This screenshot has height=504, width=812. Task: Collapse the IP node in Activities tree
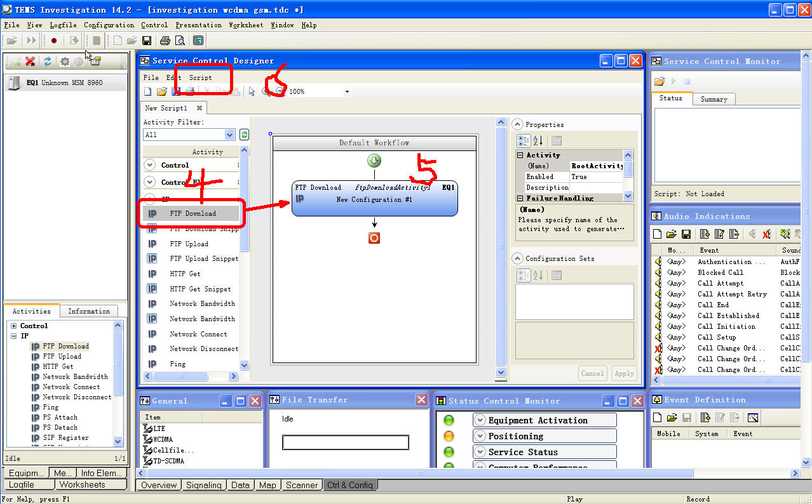(13, 336)
